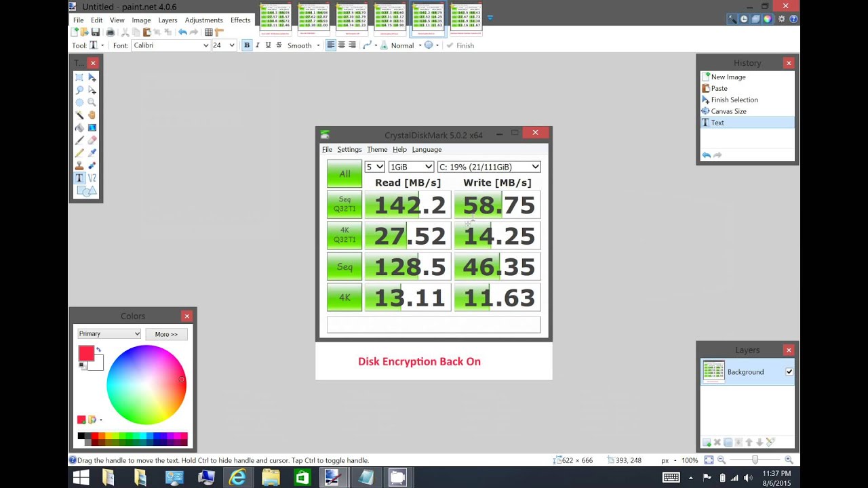Open the Smooth text rendering dropdown
Viewport: 868px width, 488px height.
(303, 45)
